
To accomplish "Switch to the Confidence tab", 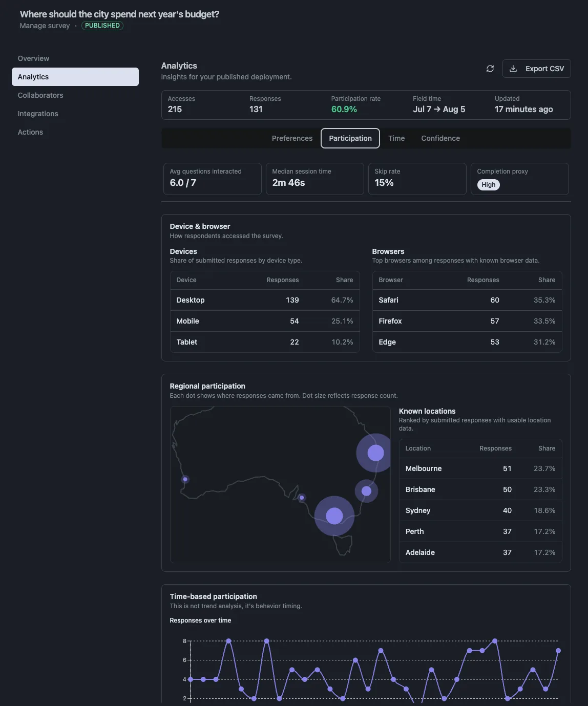I will coord(440,138).
